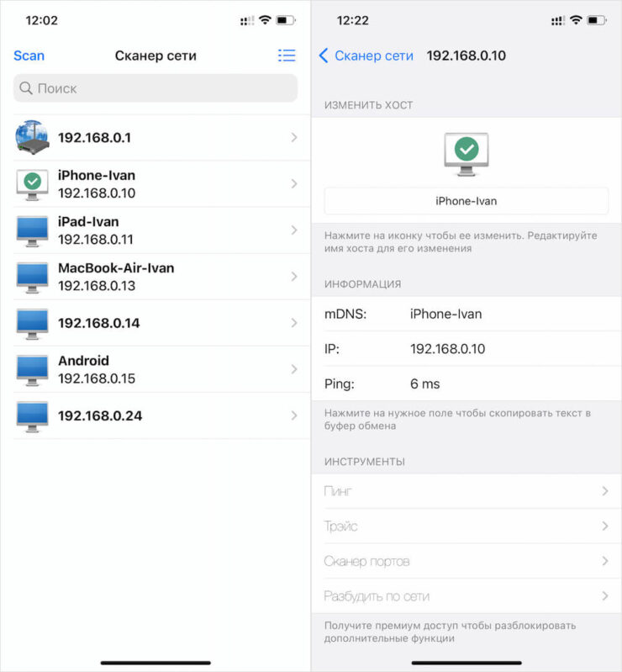The image size is (622, 672).
Task: Tap the green checkmark iPhone-Ivan device icon
Action: pos(32,183)
